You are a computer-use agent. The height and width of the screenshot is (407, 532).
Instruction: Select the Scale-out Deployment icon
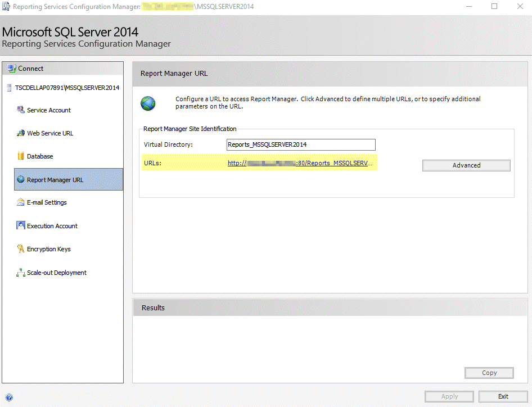pos(21,272)
